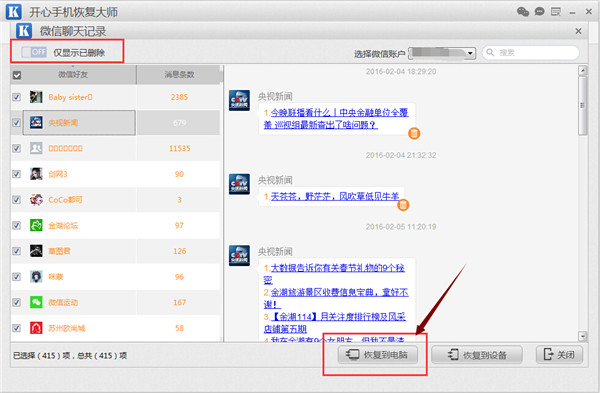Select the CoCo都可 friend name
Viewport: 600px width, 393px height.
pos(65,200)
